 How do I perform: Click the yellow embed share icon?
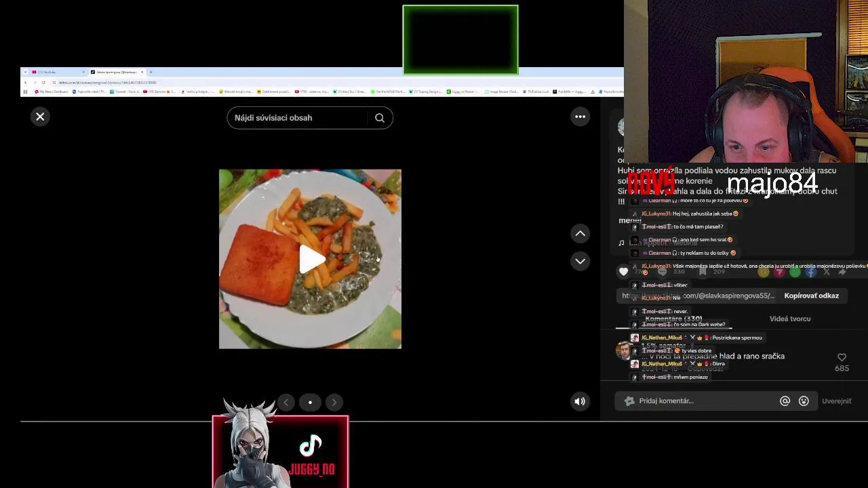click(764, 272)
